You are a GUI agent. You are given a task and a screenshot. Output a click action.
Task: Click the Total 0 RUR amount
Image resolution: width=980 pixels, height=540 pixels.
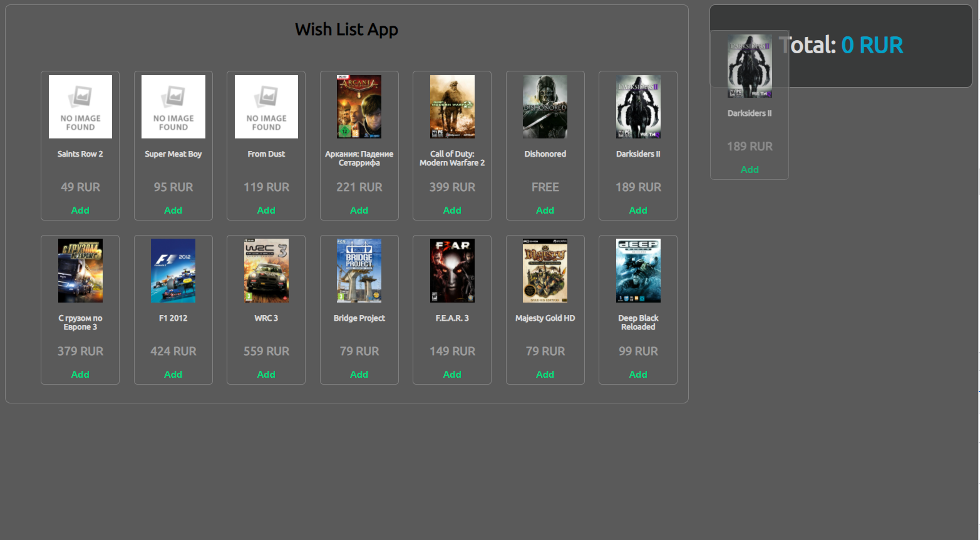(872, 45)
